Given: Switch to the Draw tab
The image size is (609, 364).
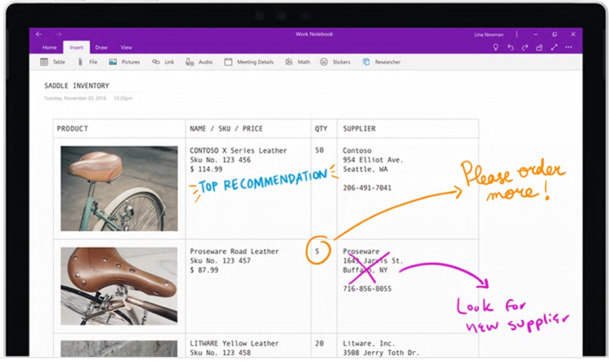Looking at the screenshot, I should pyautogui.click(x=101, y=47).
